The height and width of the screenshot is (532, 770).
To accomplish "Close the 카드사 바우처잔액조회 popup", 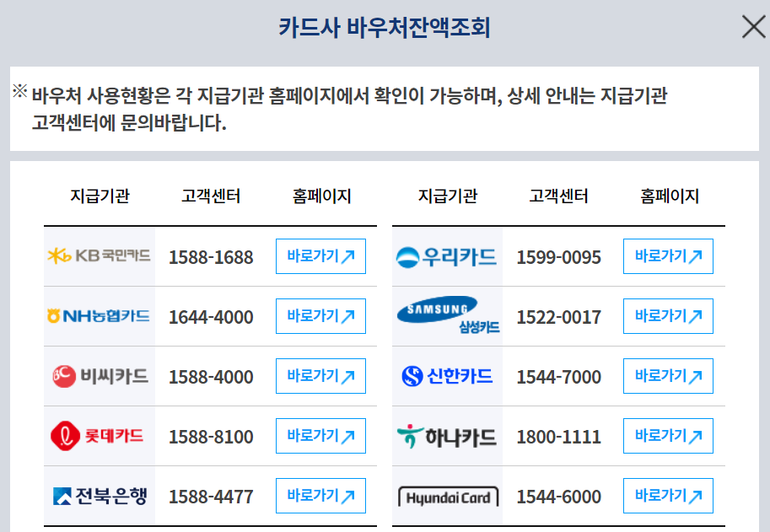I will point(754,26).
